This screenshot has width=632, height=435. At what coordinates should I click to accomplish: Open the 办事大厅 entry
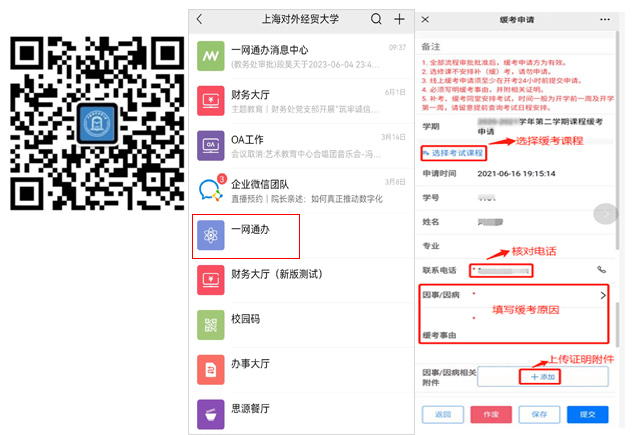(250, 368)
